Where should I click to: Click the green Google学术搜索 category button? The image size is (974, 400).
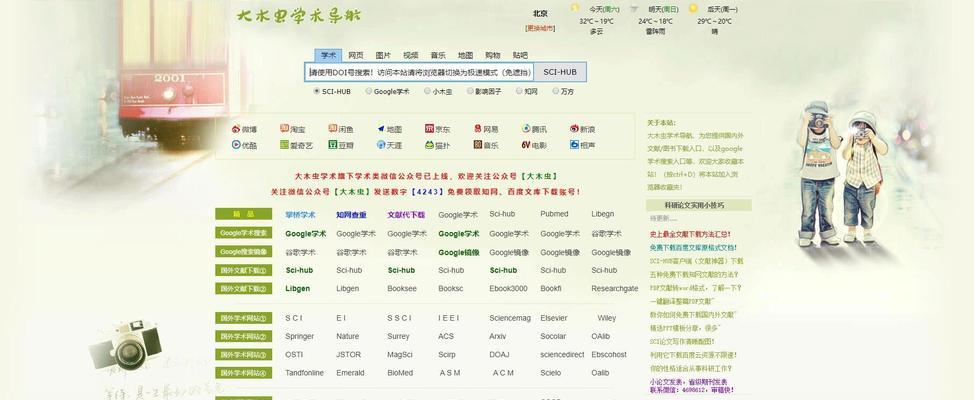click(244, 233)
